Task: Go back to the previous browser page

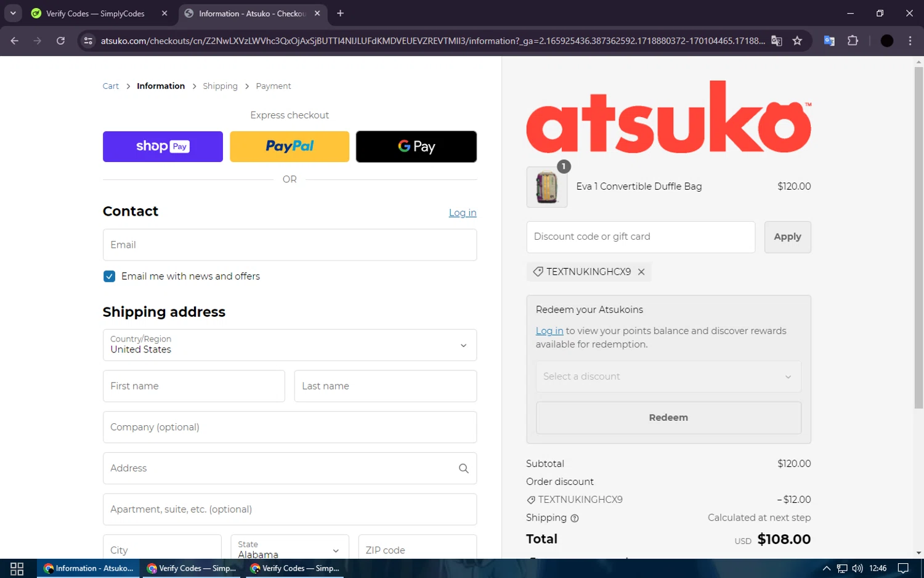Action: (x=15, y=41)
